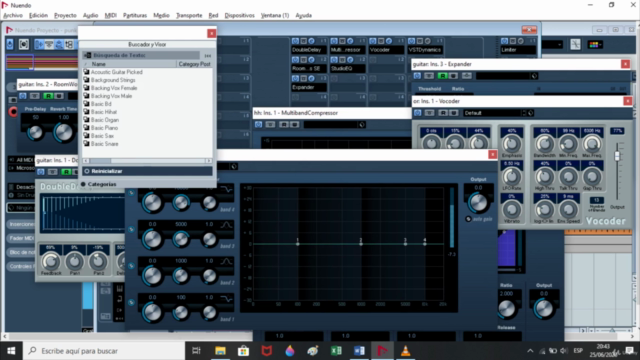The height and width of the screenshot is (360, 640).
Task: Click the Nuendo project window first toolbar icon
Action: pyautogui.click(x=10, y=44)
